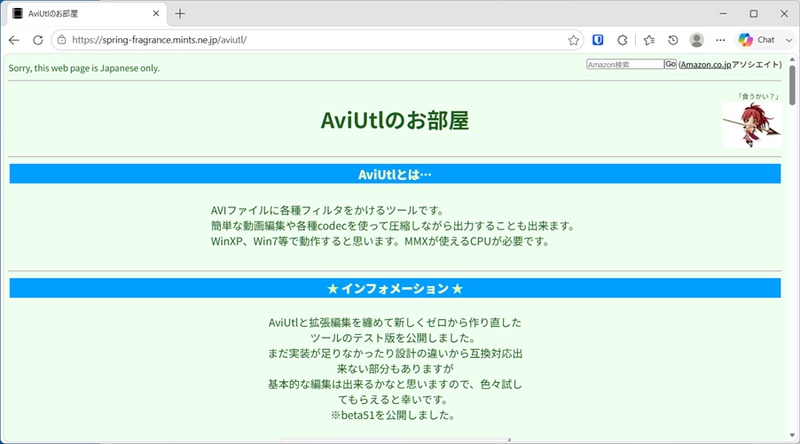Screen dimensions: 800x444
Task: Open the user profile icon
Action: click(x=696, y=40)
